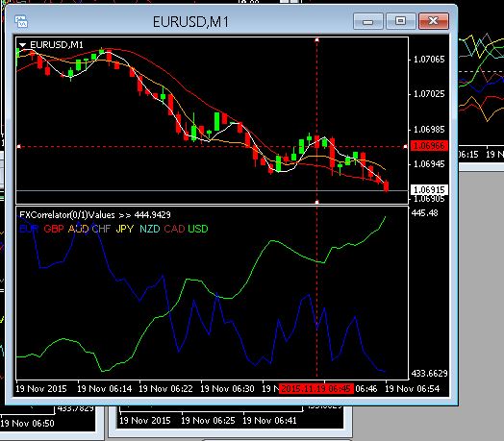Click the cyan NZD legend label
The image size is (504, 441).
(150, 229)
